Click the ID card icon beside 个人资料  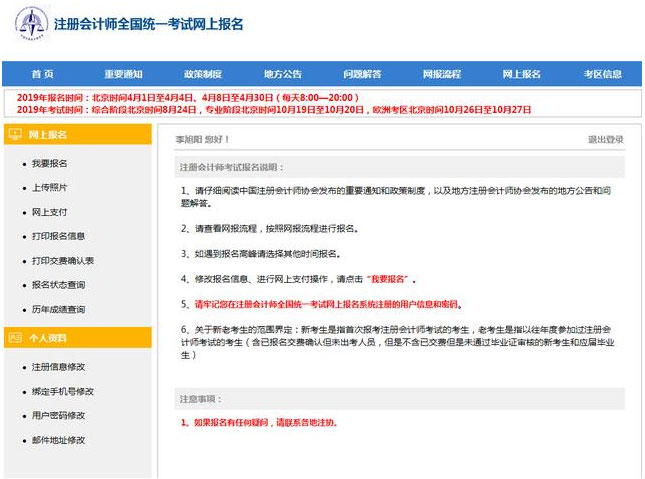[x=15, y=338]
